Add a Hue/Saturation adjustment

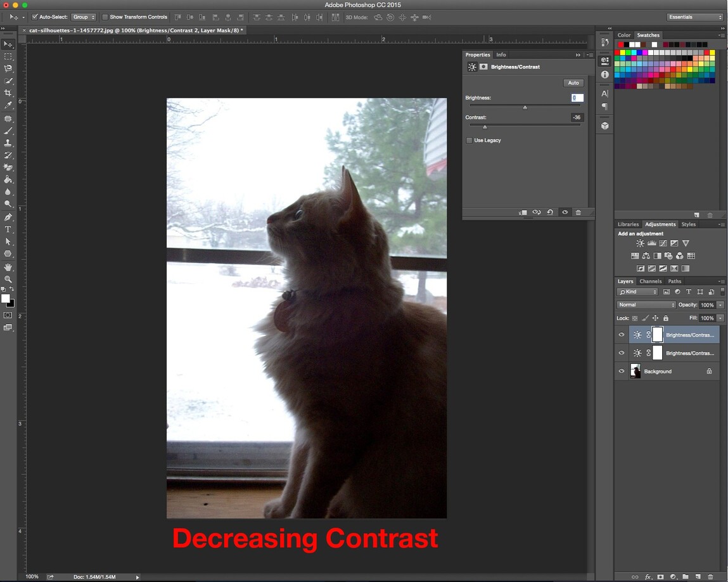point(635,255)
